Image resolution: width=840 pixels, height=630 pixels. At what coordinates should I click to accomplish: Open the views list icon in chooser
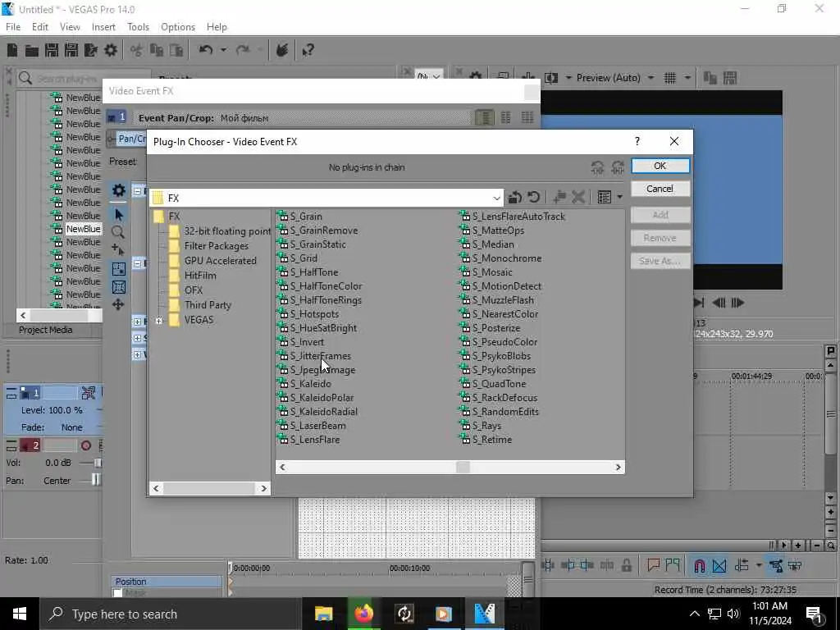click(x=605, y=197)
